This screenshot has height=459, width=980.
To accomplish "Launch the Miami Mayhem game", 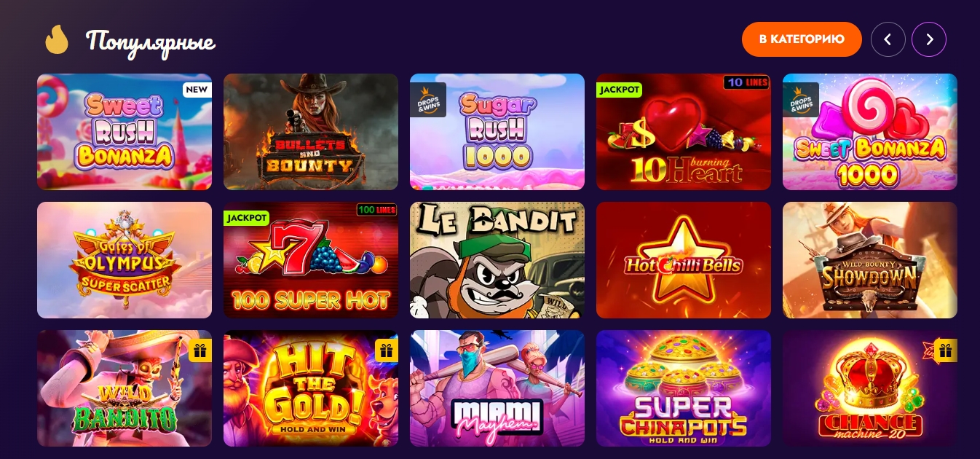I will pos(497,388).
